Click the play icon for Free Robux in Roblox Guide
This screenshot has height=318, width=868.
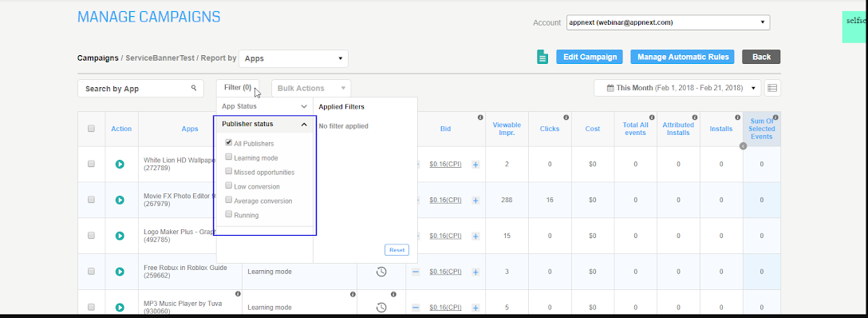click(x=120, y=272)
